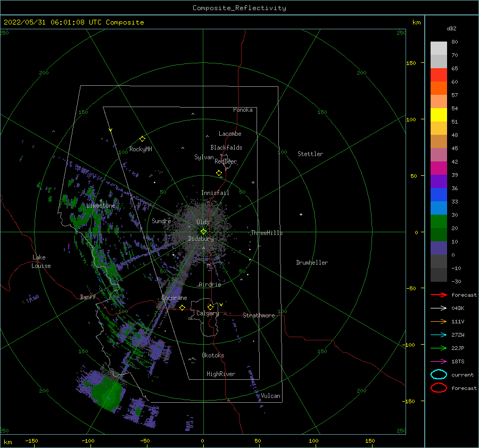Click the Sundre label
This screenshot has width=479, height=448.
pyautogui.click(x=161, y=221)
